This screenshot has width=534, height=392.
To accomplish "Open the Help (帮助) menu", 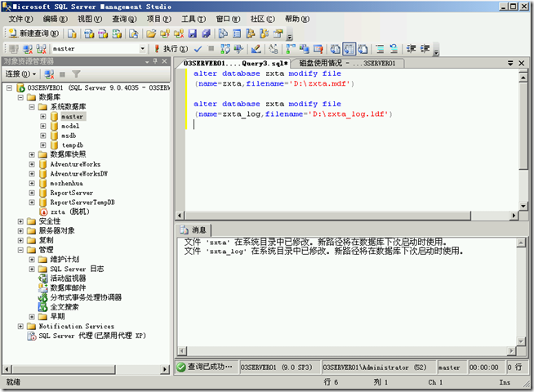I will (x=297, y=19).
